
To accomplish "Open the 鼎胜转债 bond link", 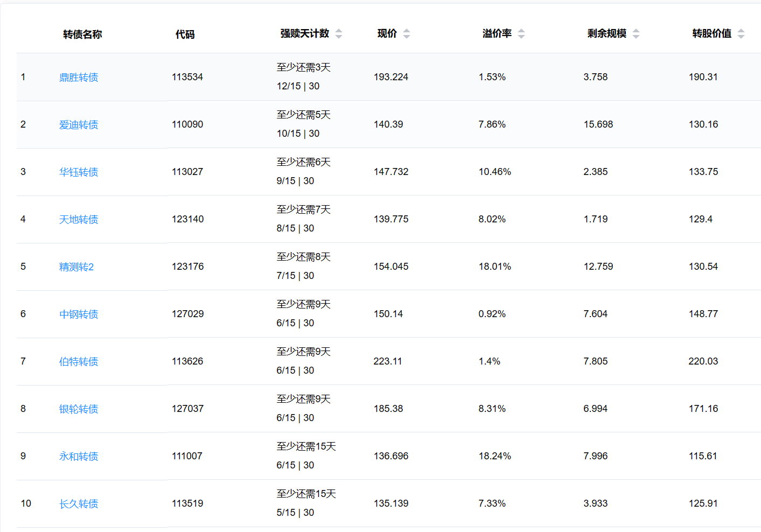I will coord(79,78).
